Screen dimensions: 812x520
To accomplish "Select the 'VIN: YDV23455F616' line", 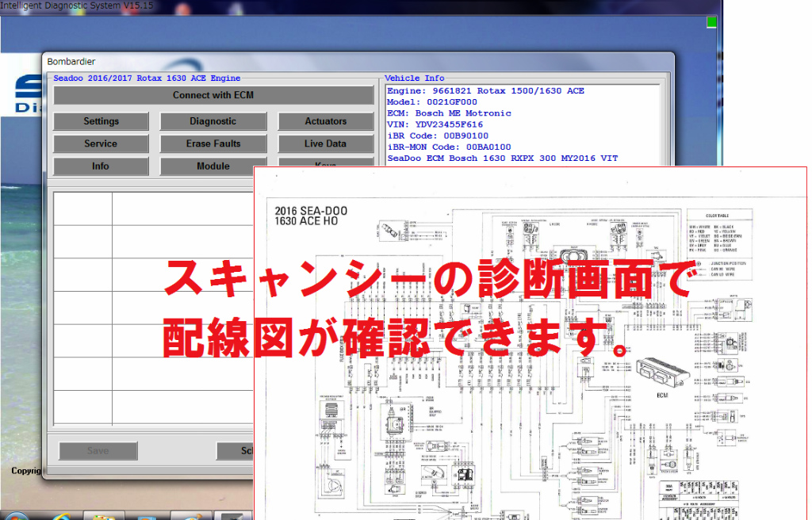I will coord(435,124).
